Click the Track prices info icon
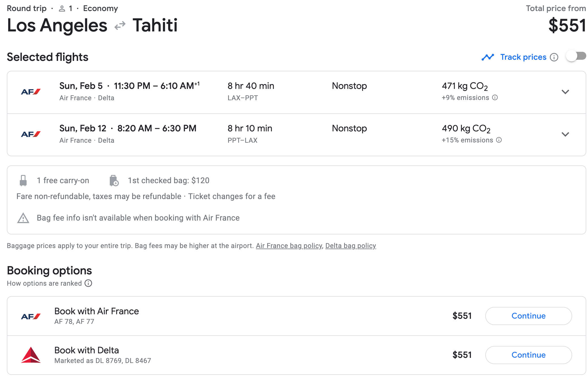 click(554, 57)
